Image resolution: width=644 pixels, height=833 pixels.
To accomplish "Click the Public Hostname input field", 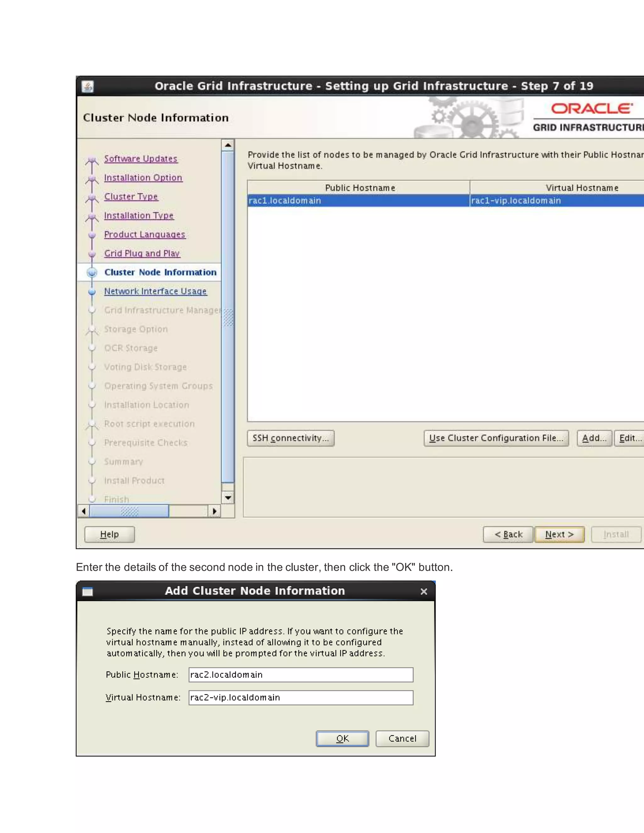I will (301, 675).
